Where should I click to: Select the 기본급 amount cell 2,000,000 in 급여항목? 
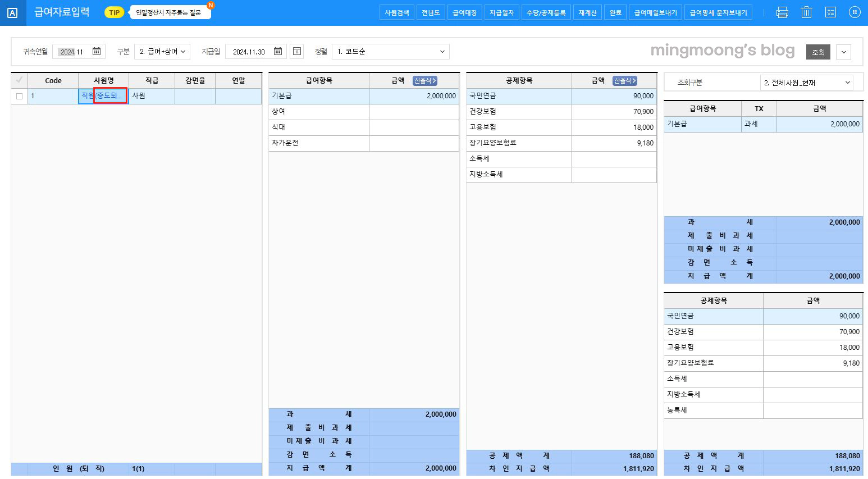click(x=414, y=96)
